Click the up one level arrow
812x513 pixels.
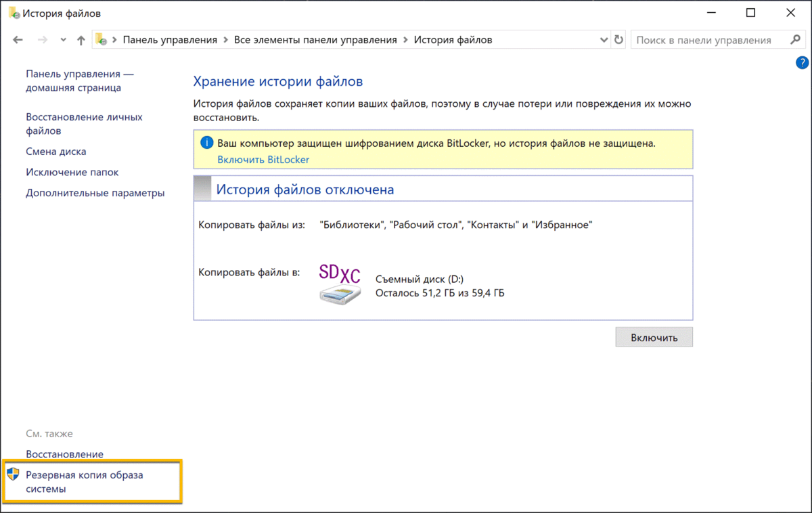pos(81,39)
